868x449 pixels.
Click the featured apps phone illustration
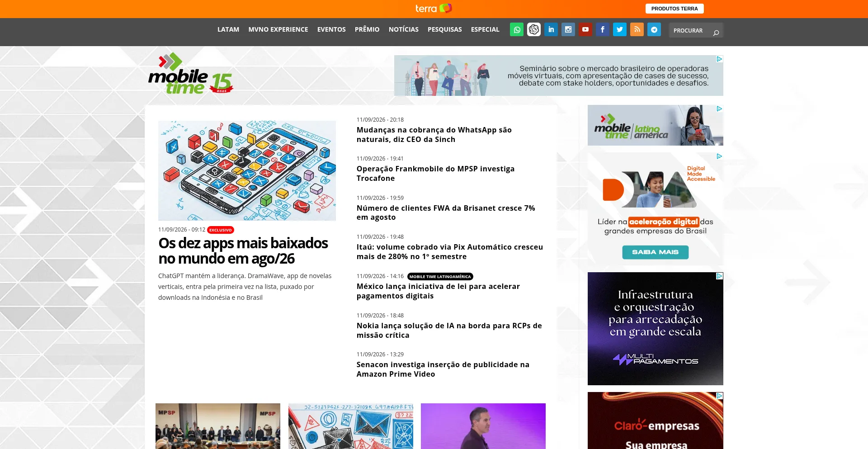click(x=247, y=170)
